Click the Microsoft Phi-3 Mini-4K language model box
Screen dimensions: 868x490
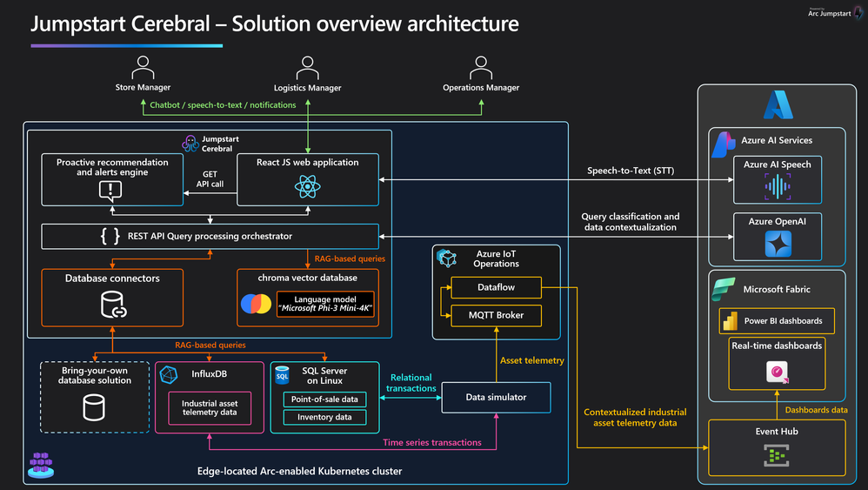click(x=325, y=304)
